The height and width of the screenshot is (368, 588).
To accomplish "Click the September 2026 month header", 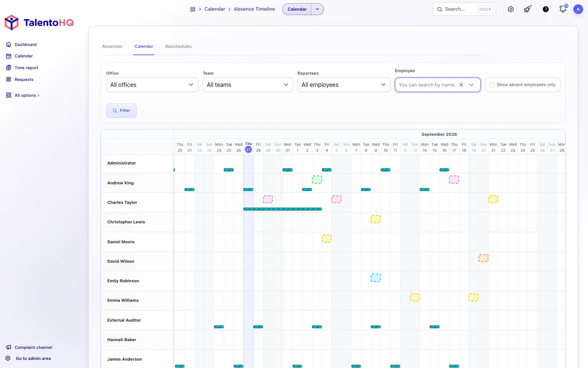I will [439, 134].
